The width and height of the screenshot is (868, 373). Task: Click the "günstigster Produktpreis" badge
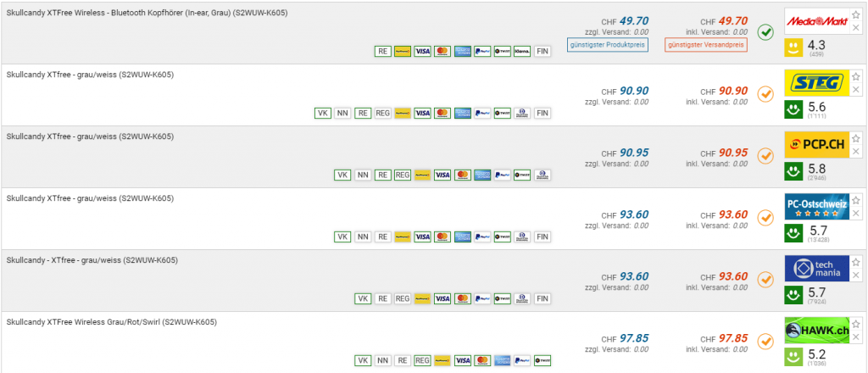[x=608, y=44]
